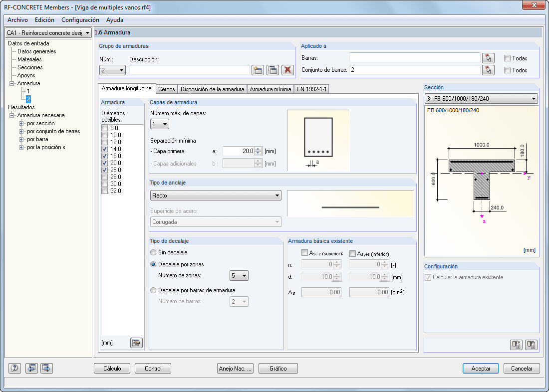
Task: Collapse the Armadura tree node
Action: (12, 83)
